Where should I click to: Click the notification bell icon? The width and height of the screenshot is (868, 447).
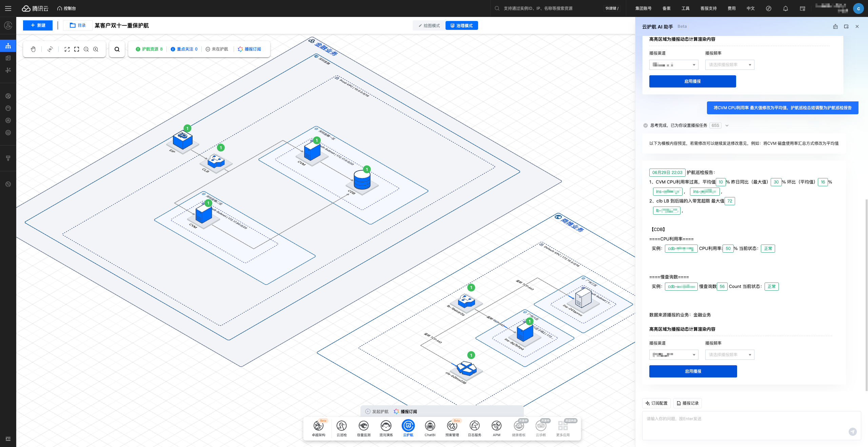[x=785, y=8]
